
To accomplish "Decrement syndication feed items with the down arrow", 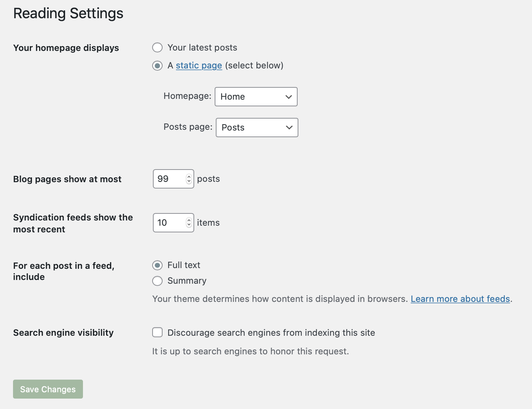I will coord(189,225).
